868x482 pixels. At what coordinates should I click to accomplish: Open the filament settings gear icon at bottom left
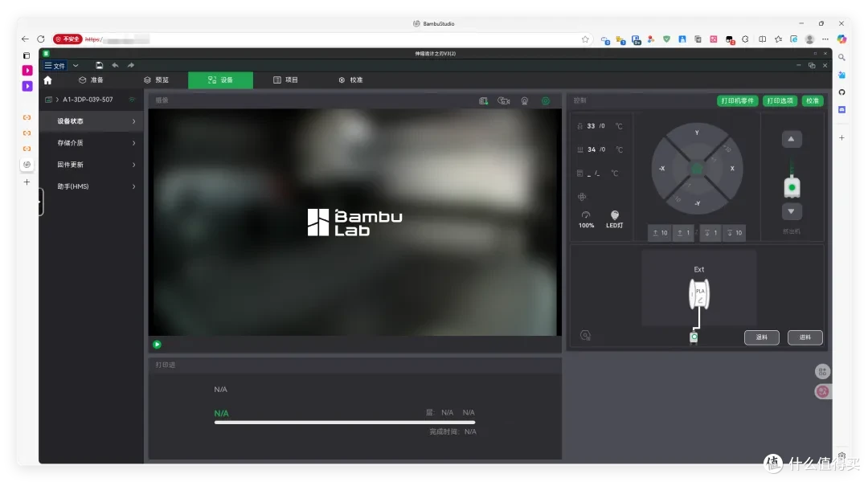pyautogui.click(x=585, y=335)
